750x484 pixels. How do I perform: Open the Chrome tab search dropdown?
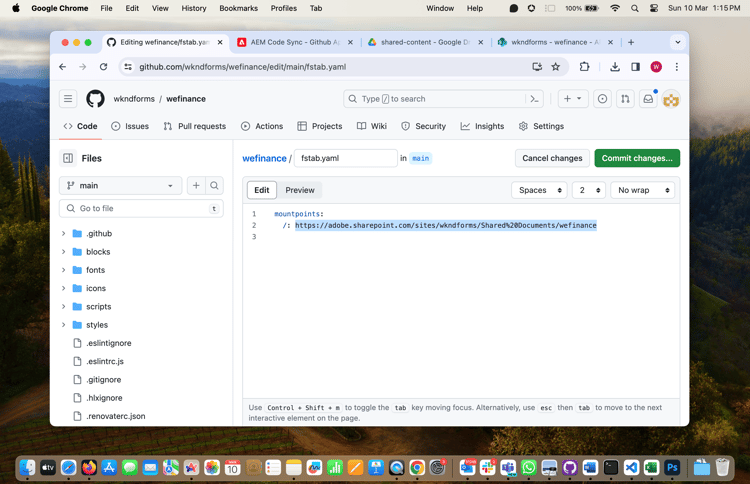(x=678, y=42)
